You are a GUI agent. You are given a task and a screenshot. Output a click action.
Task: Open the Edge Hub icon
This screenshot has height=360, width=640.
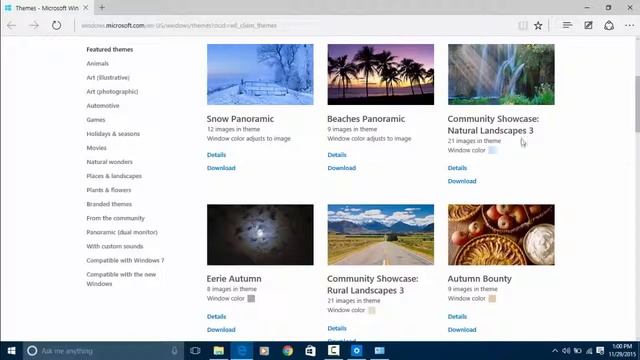[567, 25]
